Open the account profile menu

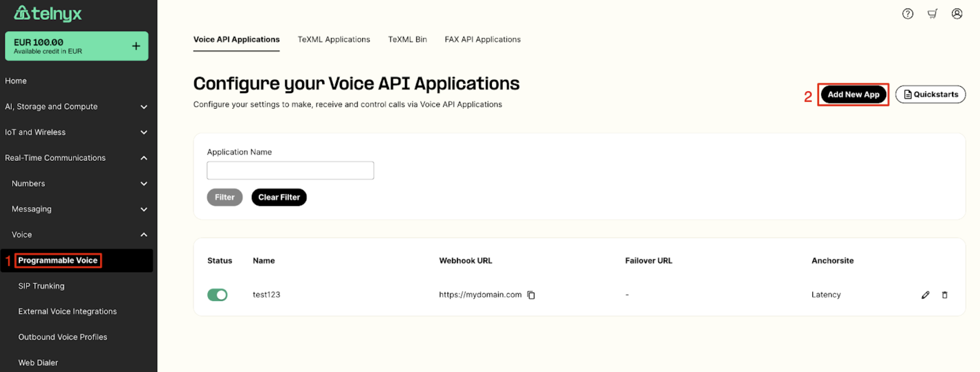[957, 13]
